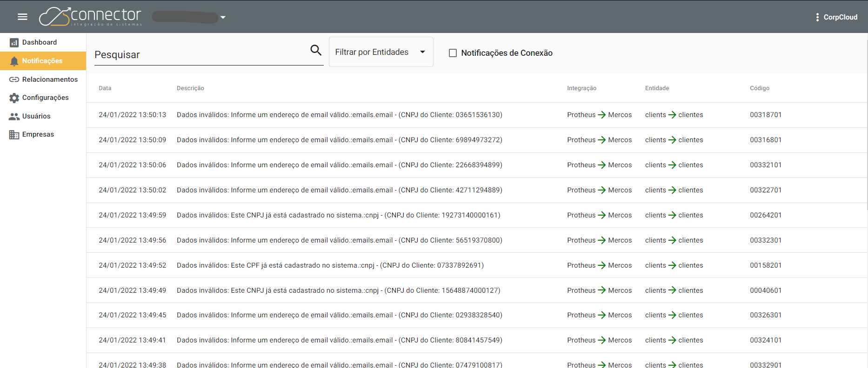Click the Relacionamentos link icon

click(14, 79)
